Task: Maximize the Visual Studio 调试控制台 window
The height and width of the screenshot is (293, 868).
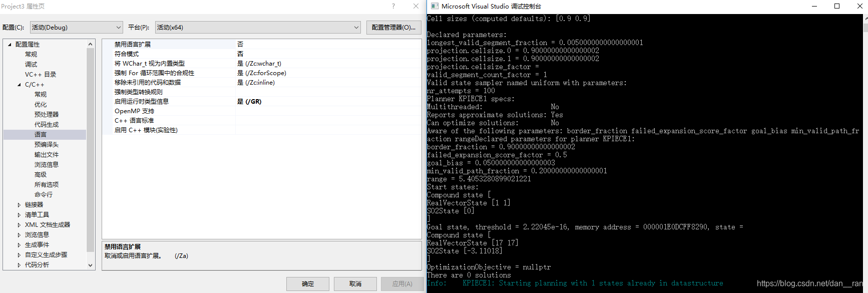Action: 837,6
